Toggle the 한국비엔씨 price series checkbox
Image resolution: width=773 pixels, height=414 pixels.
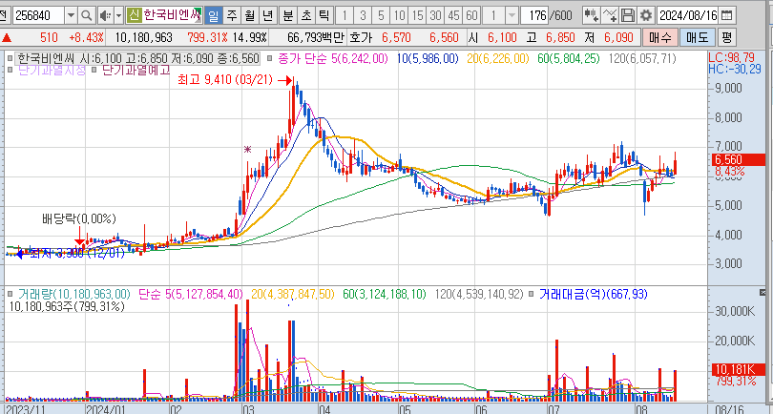click(9, 59)
